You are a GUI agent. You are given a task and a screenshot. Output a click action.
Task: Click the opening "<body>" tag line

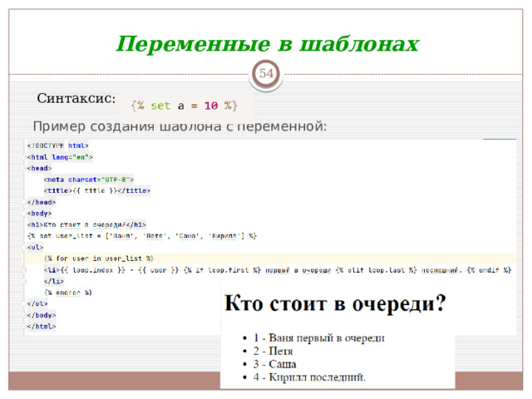click(39, 214)
